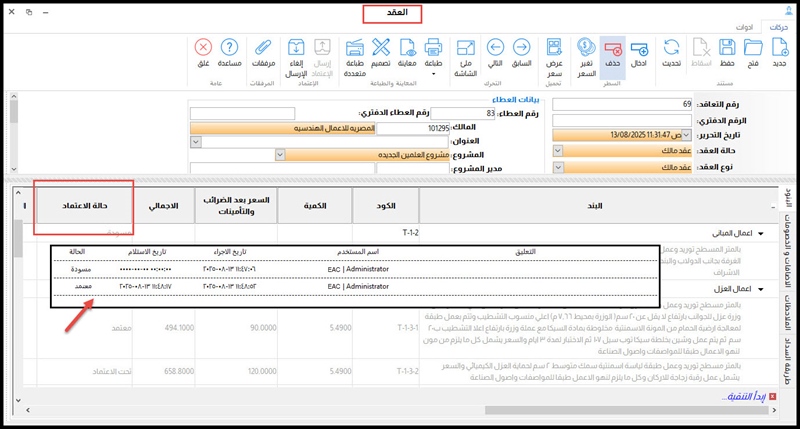
Task: Open the المشروع (Project) dropdown
Action: 280,155
